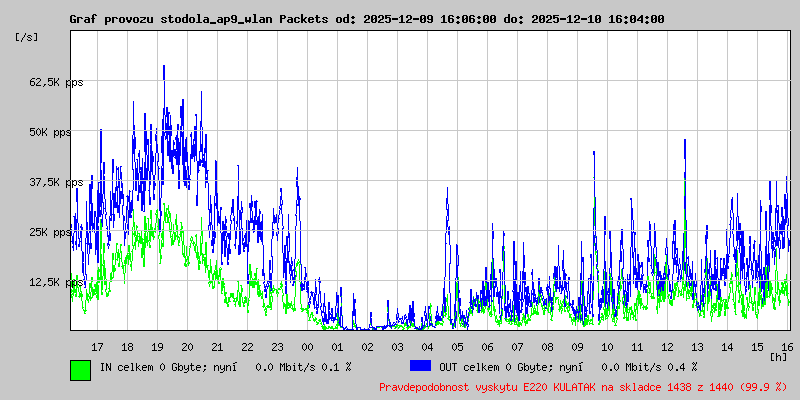Click the '01' hour label on x-axis
This screenshot has height=400, width=800.
(337, 347)
